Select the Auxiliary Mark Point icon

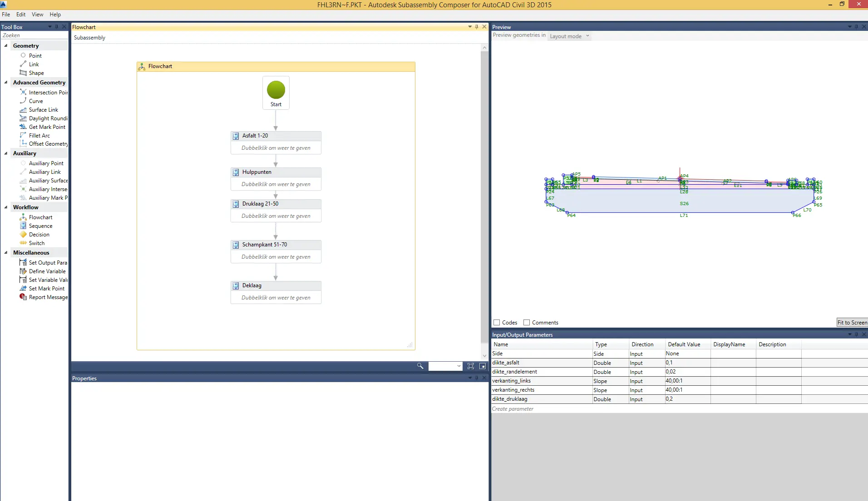tap(23, 197)
